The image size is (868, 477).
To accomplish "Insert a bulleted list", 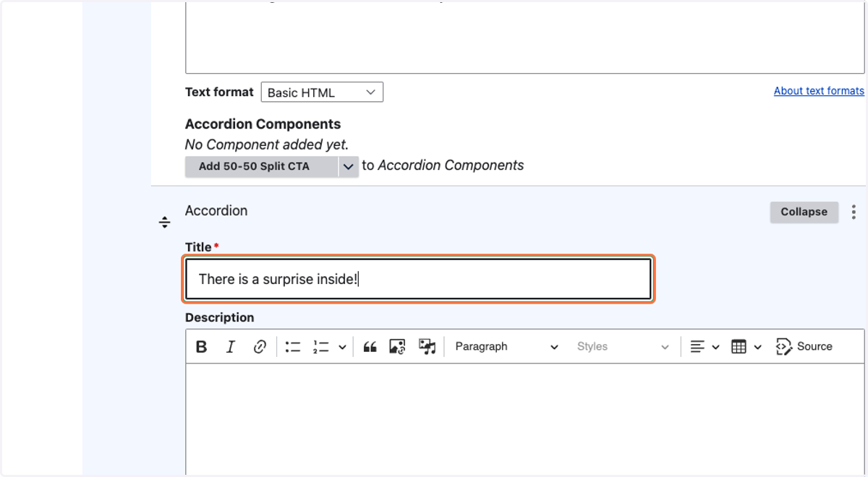I will pyautogui.click(x=293, y=347).
